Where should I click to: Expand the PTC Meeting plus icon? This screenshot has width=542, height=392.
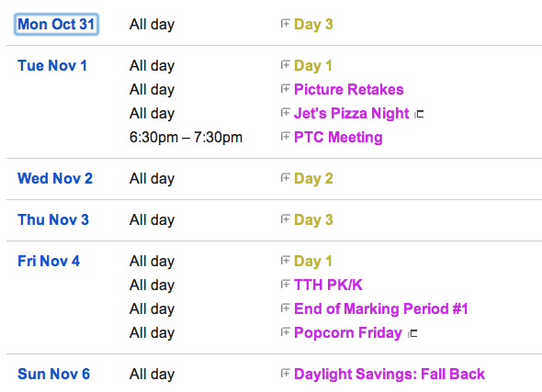tap(285, 137)
